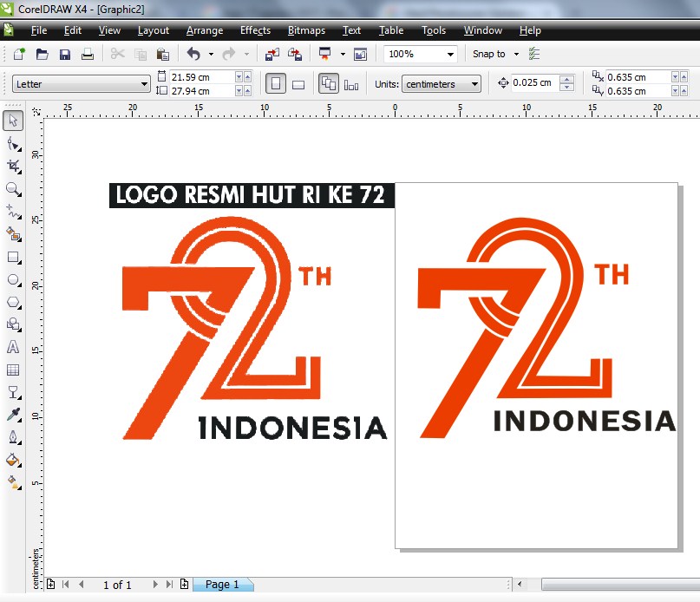Select the Interactive Blend tool
The image size is (700, 602).
click(13, 393)
